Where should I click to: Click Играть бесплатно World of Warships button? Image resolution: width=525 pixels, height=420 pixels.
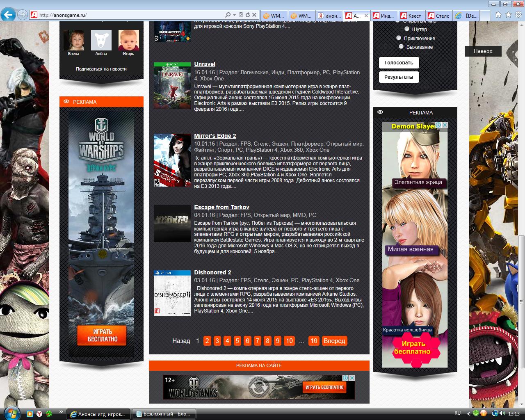[x=102, y=336]
